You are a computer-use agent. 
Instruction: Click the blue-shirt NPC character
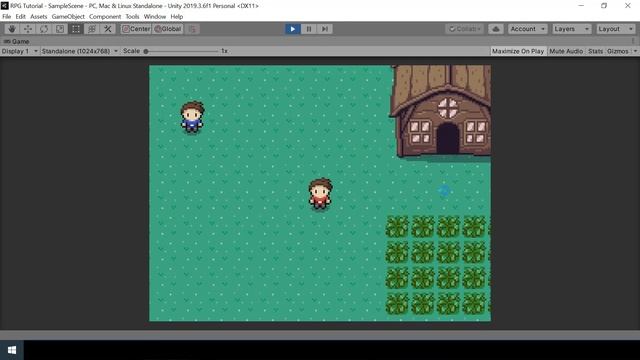[x=192, y=117]
